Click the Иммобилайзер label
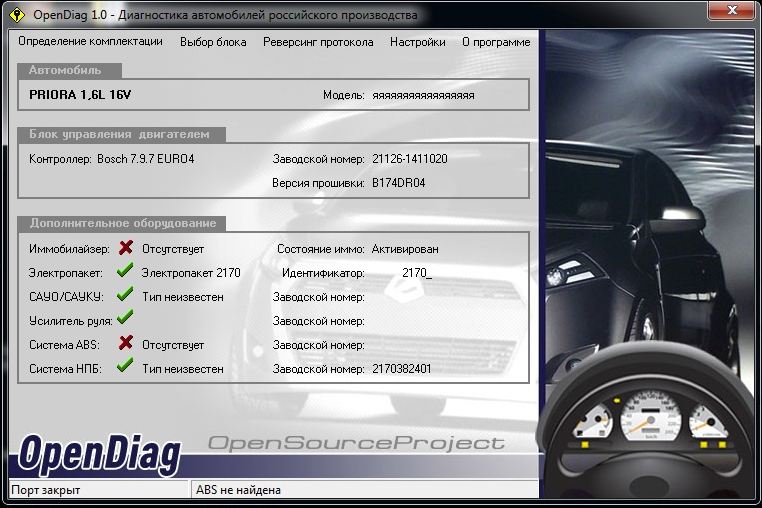762x508 pixels. pos(69,249)
